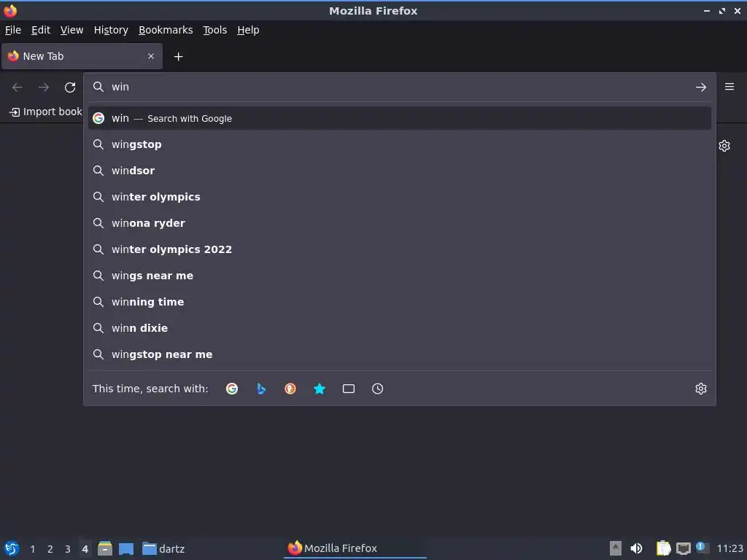Open the File menu
Screen dimensions: 747x560
click(x=13, y=30)
